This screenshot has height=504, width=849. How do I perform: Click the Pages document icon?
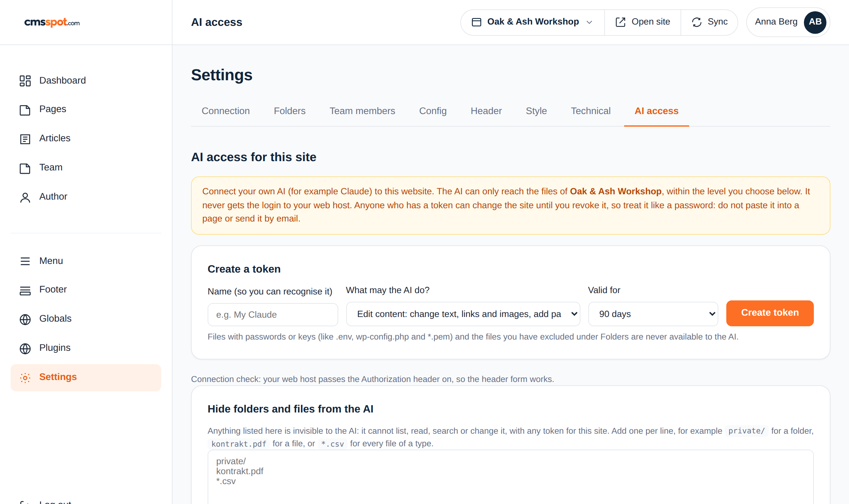pos(25,110)
